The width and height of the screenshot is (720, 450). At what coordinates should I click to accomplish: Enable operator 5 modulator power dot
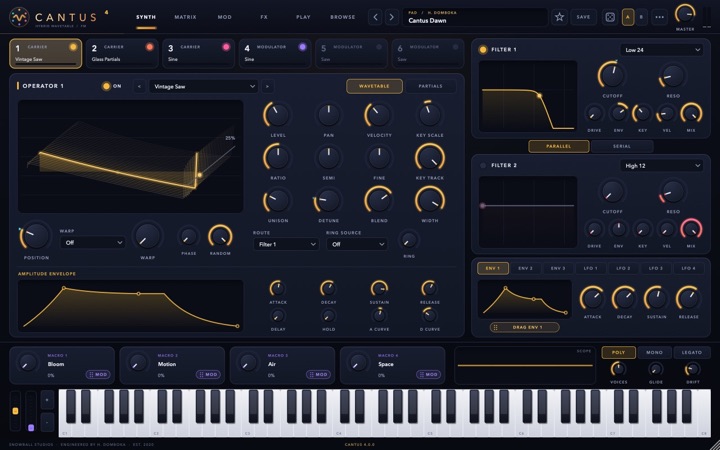point(379,47)
